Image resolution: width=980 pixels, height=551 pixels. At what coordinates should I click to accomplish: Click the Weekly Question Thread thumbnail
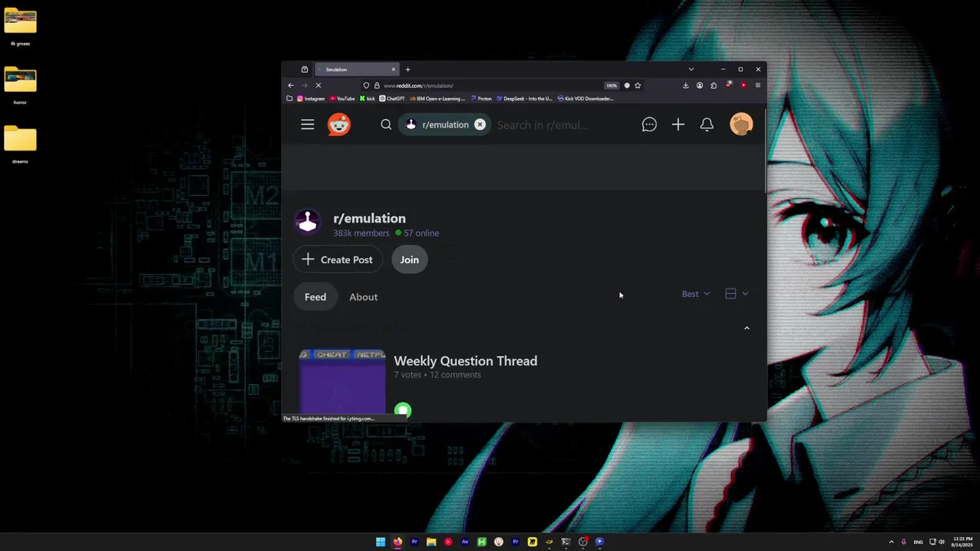[x=342, y=382]
